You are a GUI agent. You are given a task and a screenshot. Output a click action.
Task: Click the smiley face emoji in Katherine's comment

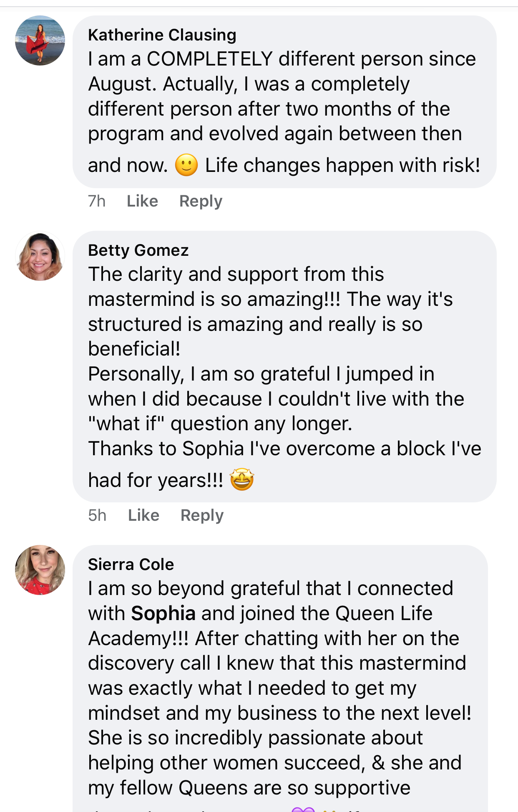click(186, 165)
